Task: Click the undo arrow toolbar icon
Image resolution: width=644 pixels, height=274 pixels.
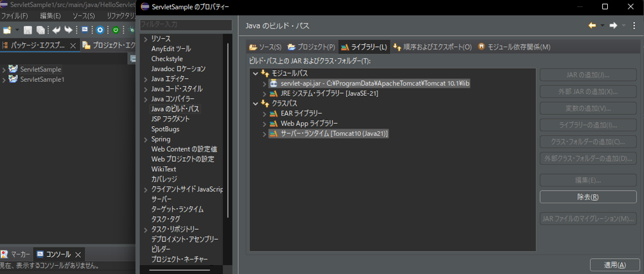Action: coord(57,30)
